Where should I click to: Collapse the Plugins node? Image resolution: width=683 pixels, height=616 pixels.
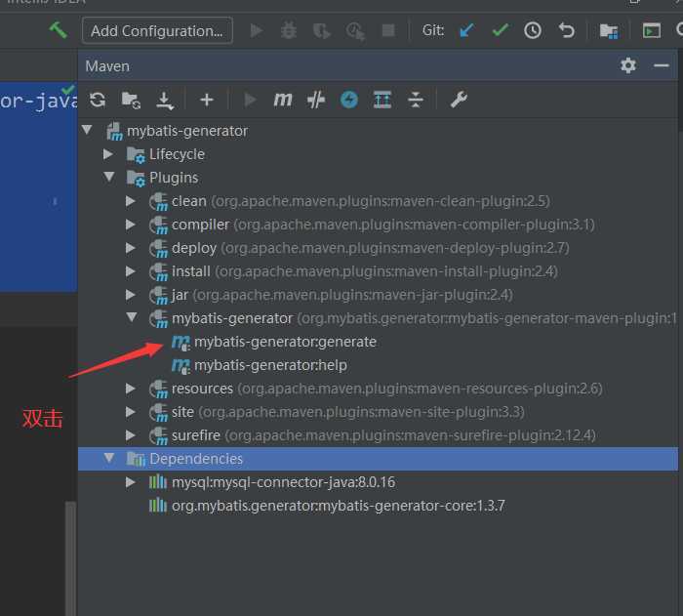coord(109,177)
